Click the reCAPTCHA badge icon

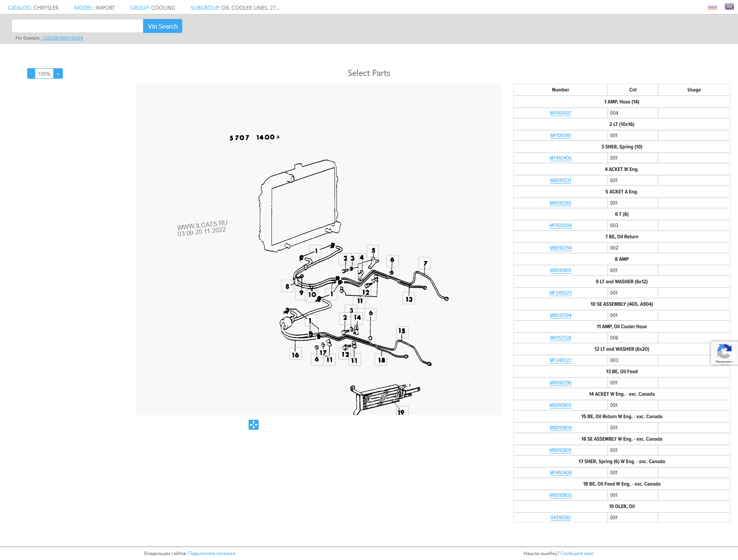pyautogui.click(x=724, y=352)
